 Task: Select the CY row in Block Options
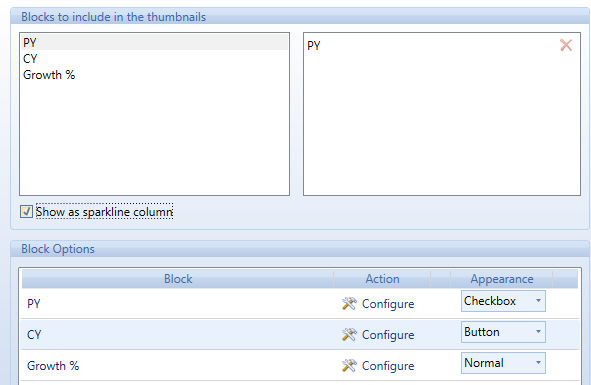pyautogui.click(x=300, y=334)
